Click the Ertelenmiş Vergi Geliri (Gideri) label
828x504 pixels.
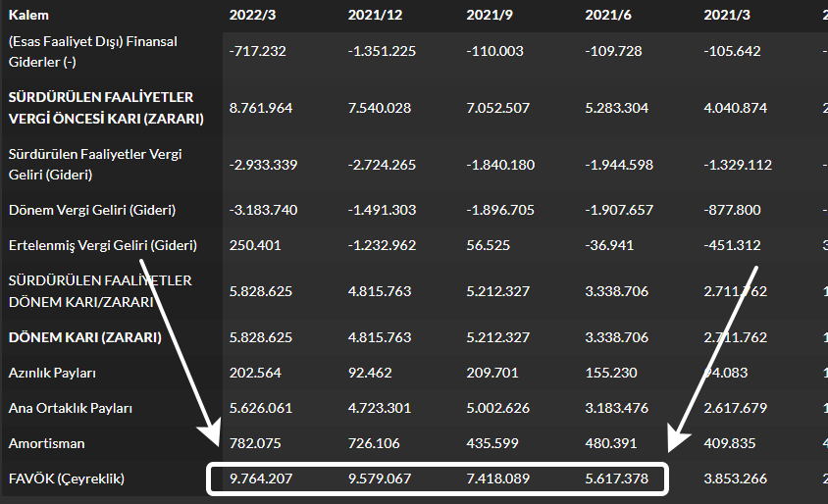coord(103,245)
